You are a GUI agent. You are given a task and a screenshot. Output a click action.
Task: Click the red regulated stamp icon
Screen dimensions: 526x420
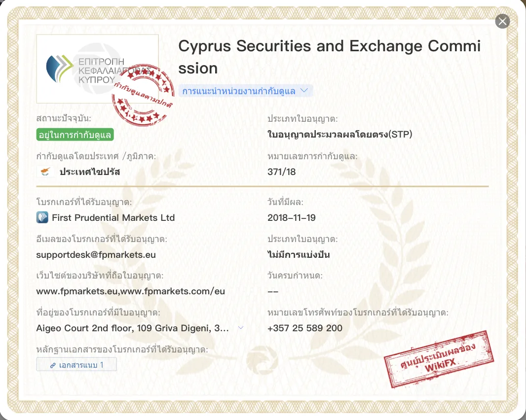[x=143, y=95]
